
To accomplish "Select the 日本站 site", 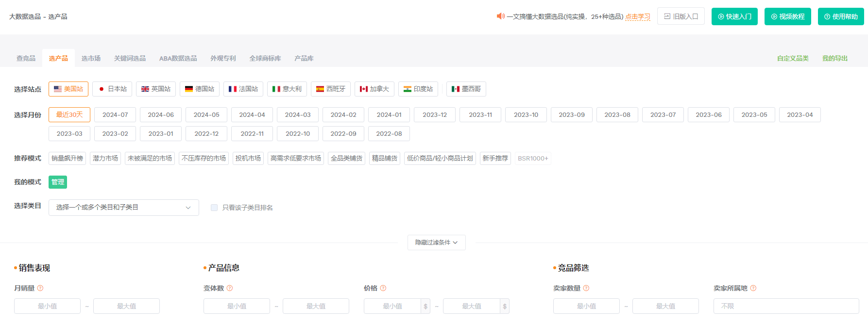I will pos(112,89).
